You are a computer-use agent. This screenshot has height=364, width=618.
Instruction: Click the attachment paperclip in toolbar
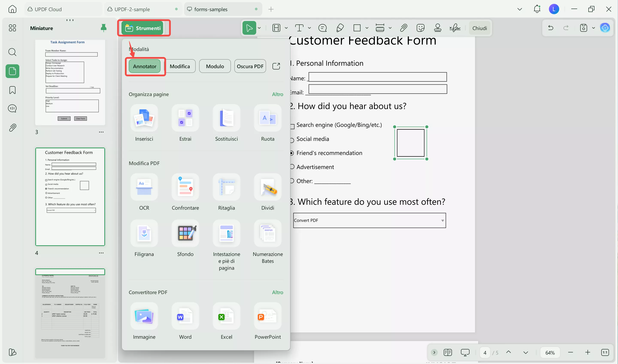(x=403, y=28)
